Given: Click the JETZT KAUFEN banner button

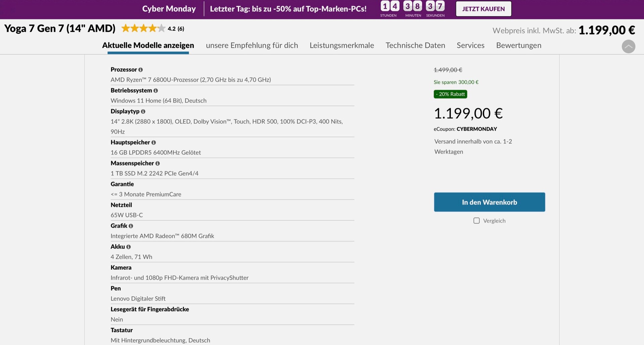Looking at the screenshot, I should (483, 9).
